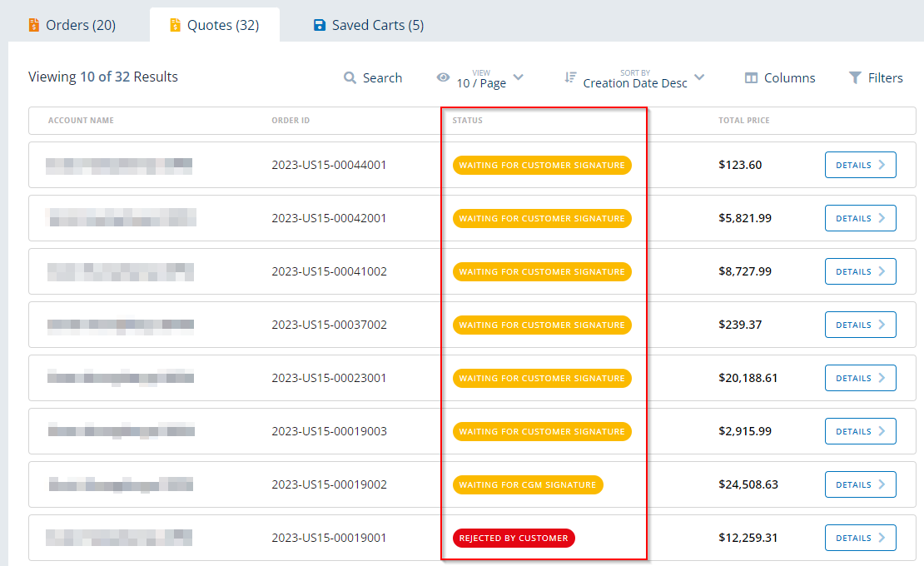This screenshot has height=566, width=924.
Task: Click chevron on the $20,188.61 Details button
Action: (x=882, y=378)
